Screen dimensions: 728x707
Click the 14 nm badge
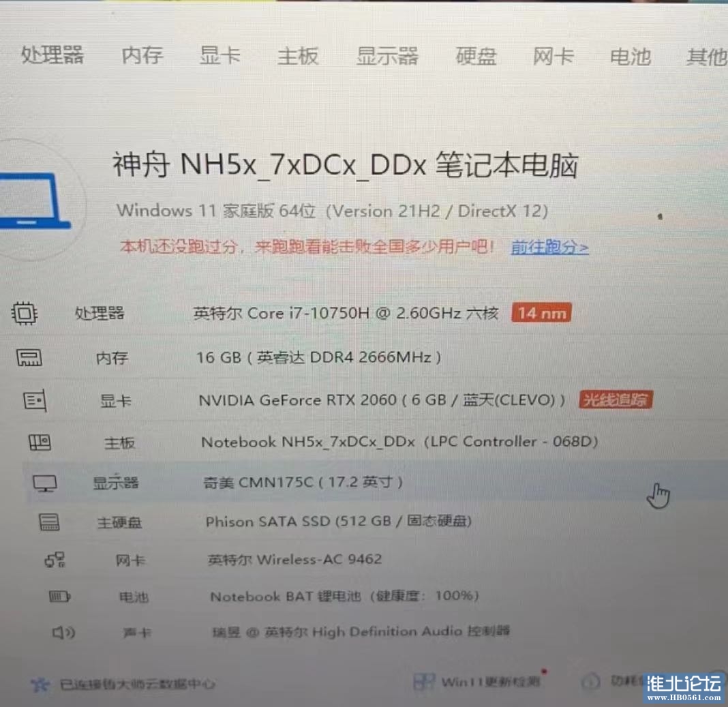(x=541, y=313)
